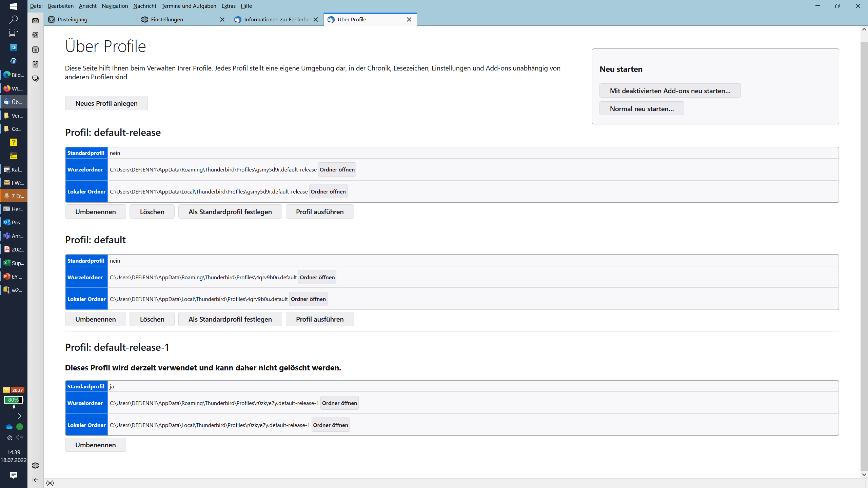Close the Einstellungen tab
The height and width of the screenshot is (488, 868).
222,19
